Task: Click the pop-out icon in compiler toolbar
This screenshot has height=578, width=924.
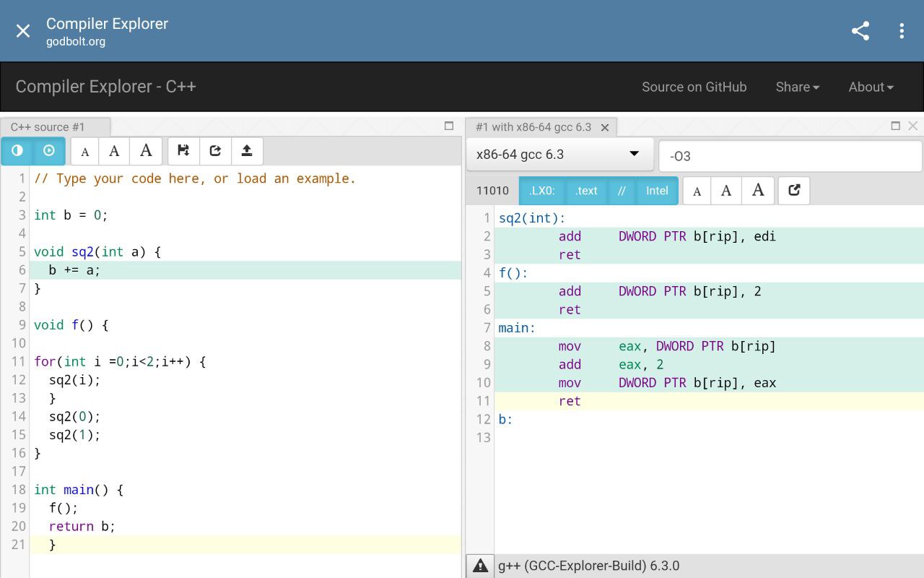Action: pos(794,191)
